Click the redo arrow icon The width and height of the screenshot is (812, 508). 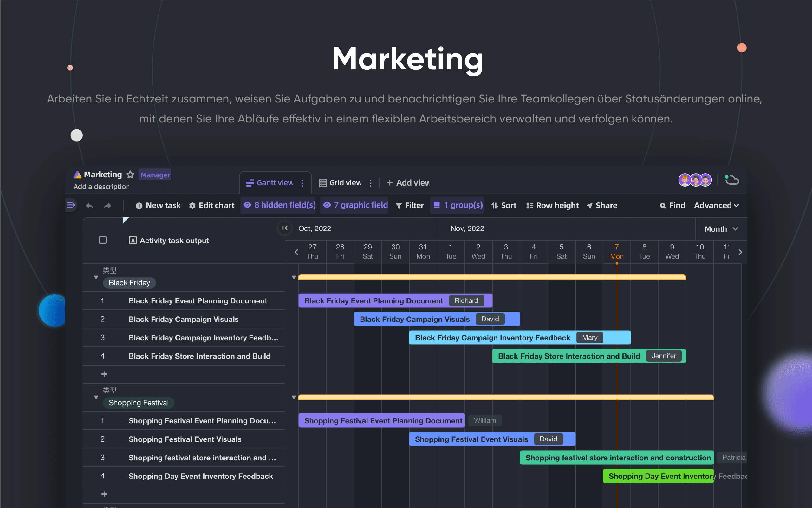click(107, 205)
